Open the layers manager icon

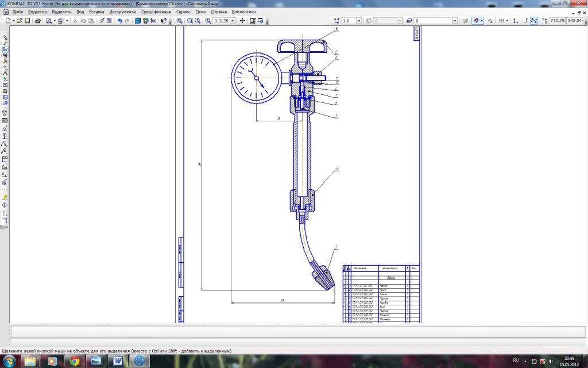pos(409,21)
